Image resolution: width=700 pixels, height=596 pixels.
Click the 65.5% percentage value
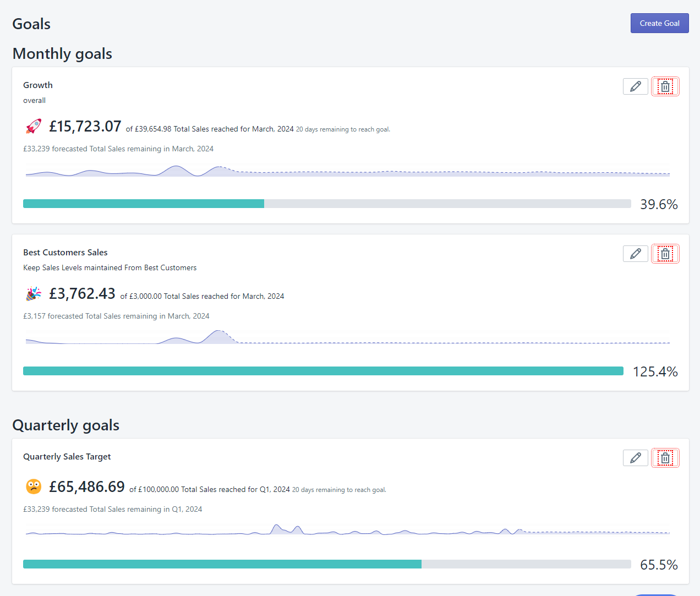pyautogui.click(x=659, y=565)
